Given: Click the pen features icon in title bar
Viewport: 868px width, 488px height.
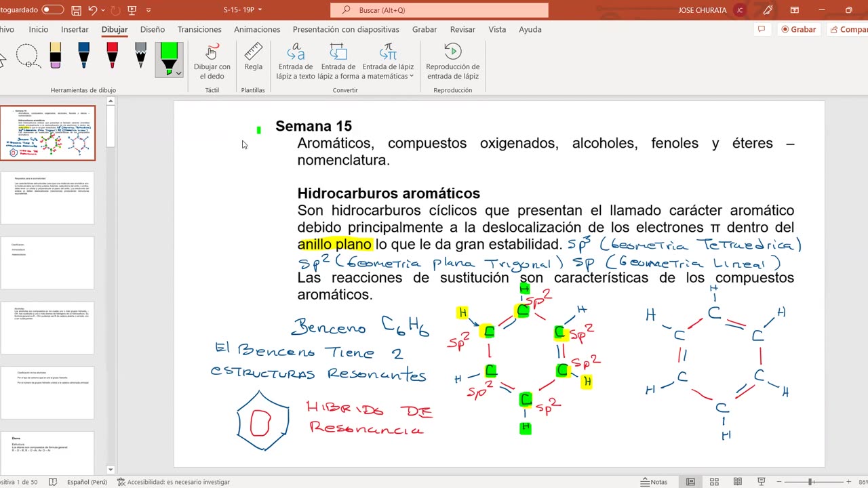Looking at the screenshot, I should (768, 10).
